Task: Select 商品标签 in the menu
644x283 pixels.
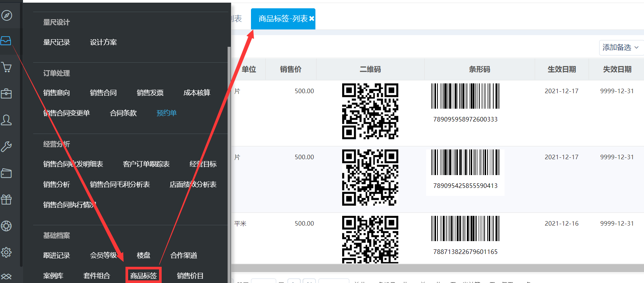Action: tap(144, 276)
